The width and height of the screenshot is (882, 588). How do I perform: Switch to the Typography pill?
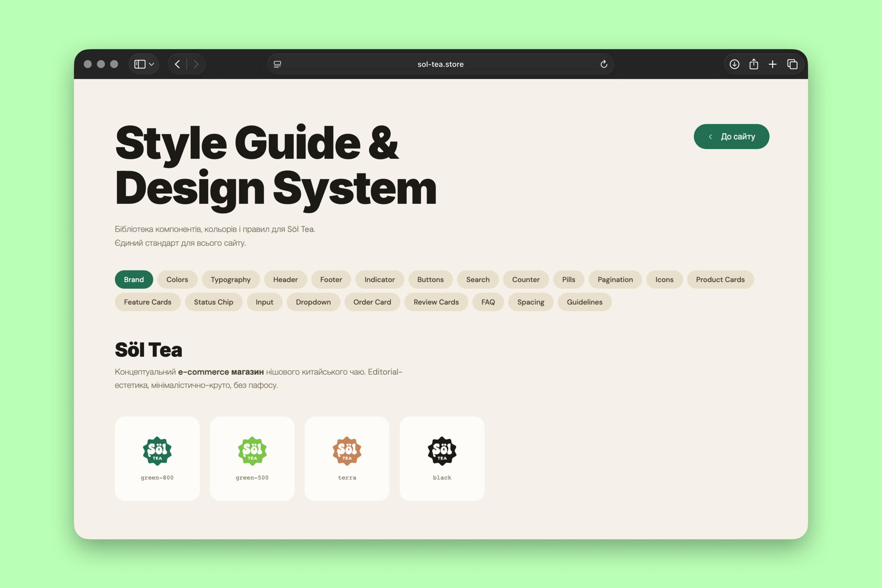231,279
